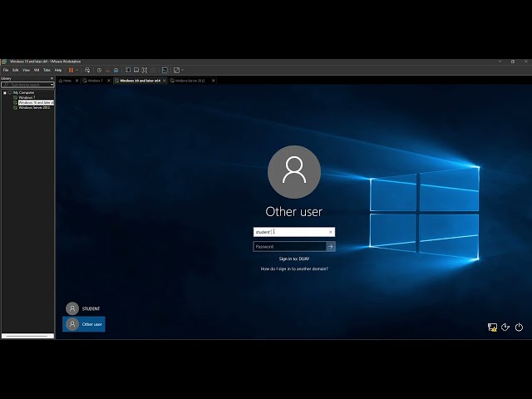Image resolution: width=532 pixels, height=399 pixels.
Task: Click Send Ctrl+Alt+Del toolbar icon
Action: (87, 70)
